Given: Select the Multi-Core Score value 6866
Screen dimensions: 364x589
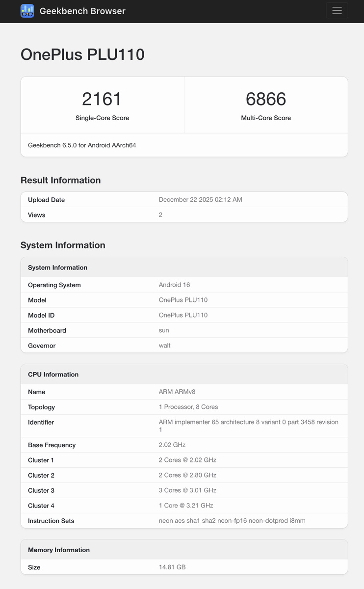Looking at the screenshot, I should [266, 99].
